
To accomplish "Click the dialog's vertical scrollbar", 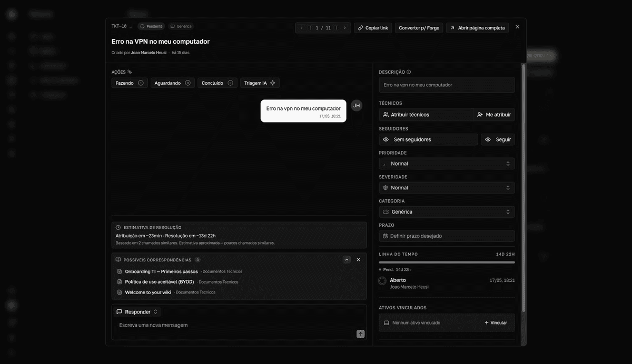I will point(524,189).
